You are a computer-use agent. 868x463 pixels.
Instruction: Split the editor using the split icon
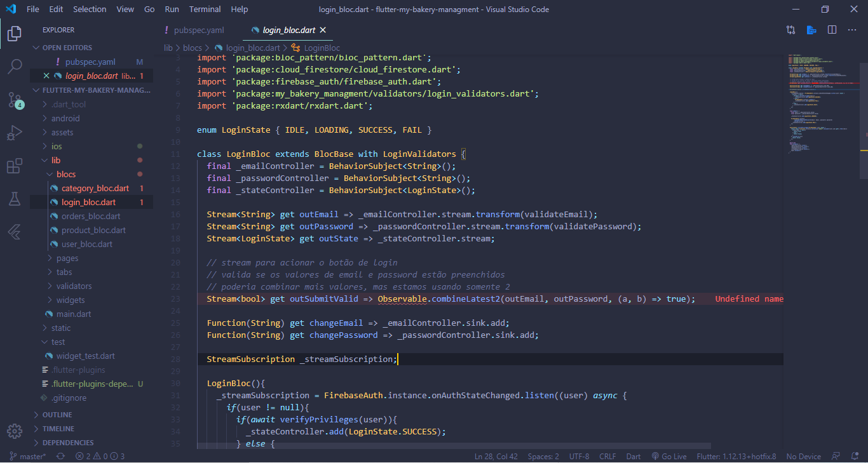832,29
